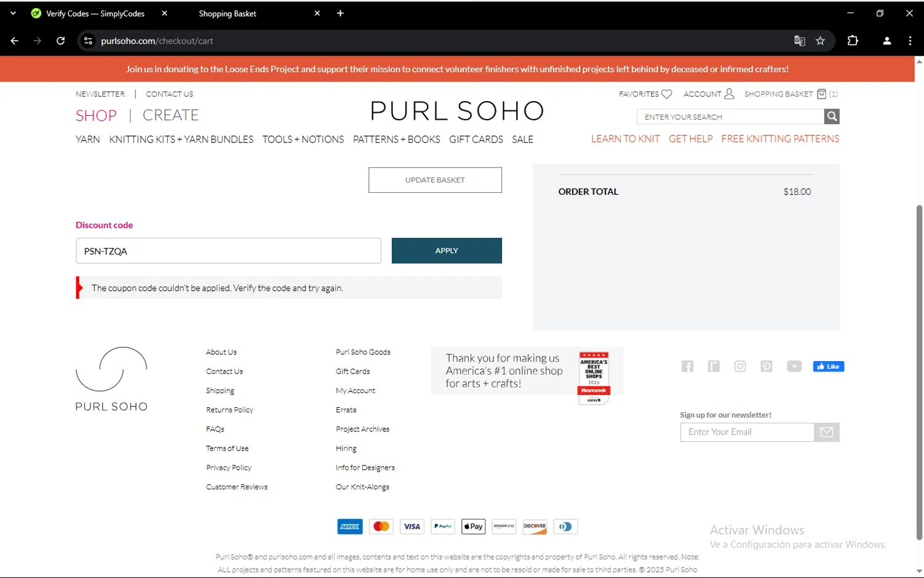Click the CREATE heading link
The height and width of the screenshot is (578, 924).
(x=171, y=115)
